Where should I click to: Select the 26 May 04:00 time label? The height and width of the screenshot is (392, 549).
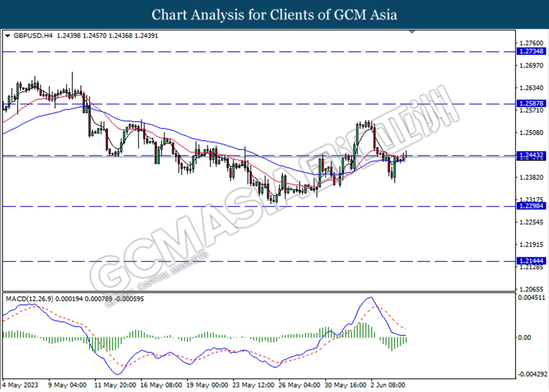click(299, 385)
